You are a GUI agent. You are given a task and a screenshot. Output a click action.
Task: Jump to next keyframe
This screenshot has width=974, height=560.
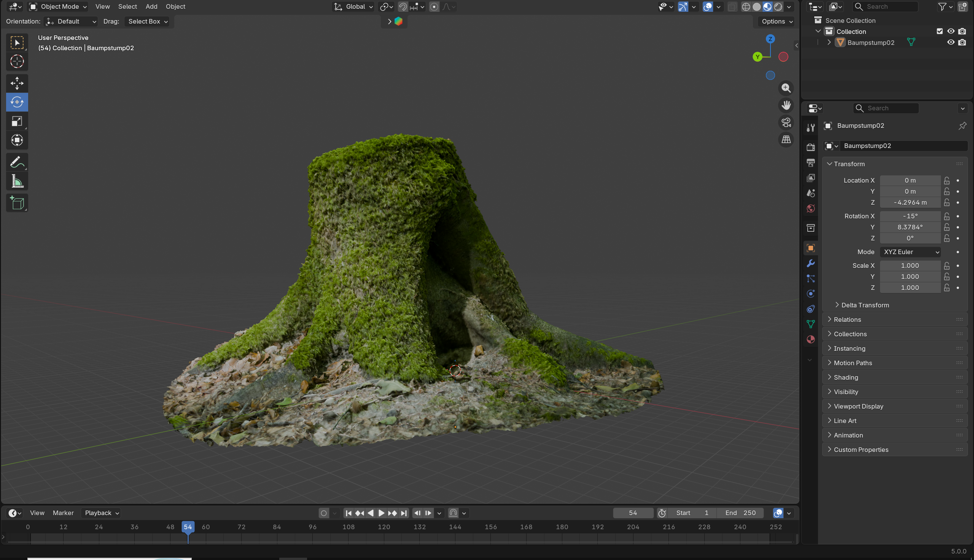pos(392,513)
